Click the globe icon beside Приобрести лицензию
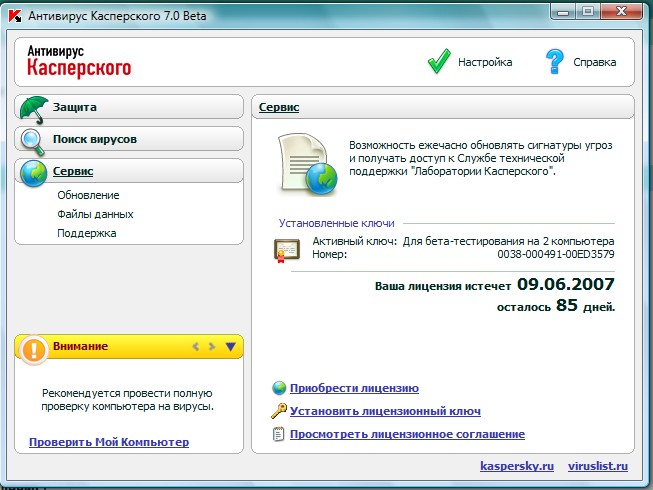The width and height of the screenshot is (653, 490). pos(279,388)
